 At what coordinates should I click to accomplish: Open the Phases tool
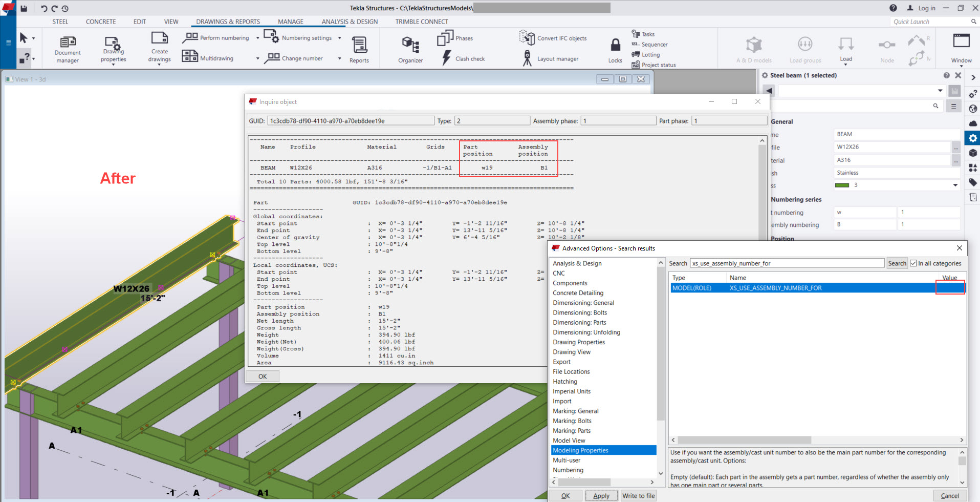pyautogui.click(x=455, y=37)
